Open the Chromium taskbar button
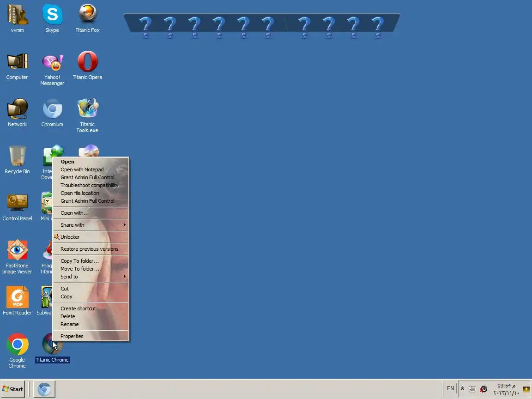The width and height of the screenshot is (532, 399). click(44, 389)
